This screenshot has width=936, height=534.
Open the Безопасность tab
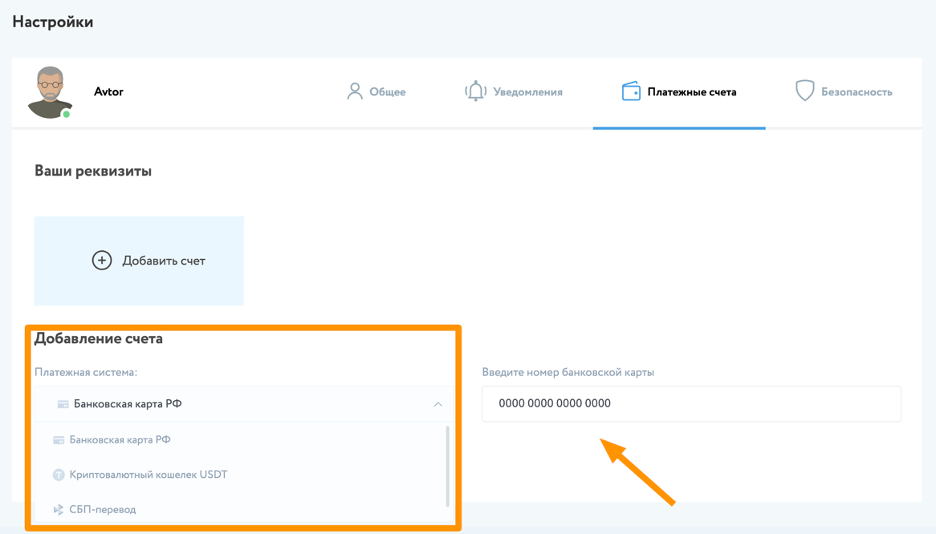point(856,92)
